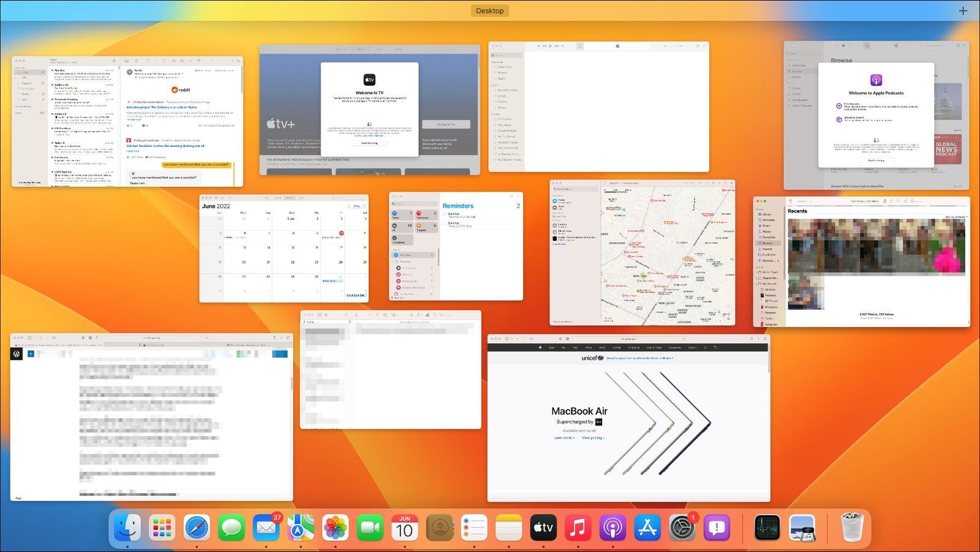Open Launchpad from the Dock
Image resolution: width=980 pixels, height=552 pixels.
pos(161,527)
